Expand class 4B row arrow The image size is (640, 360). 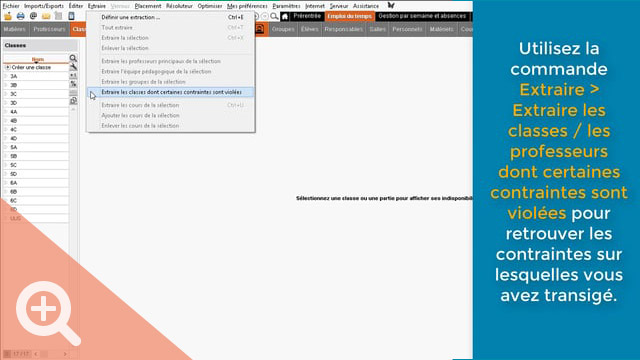6,121
